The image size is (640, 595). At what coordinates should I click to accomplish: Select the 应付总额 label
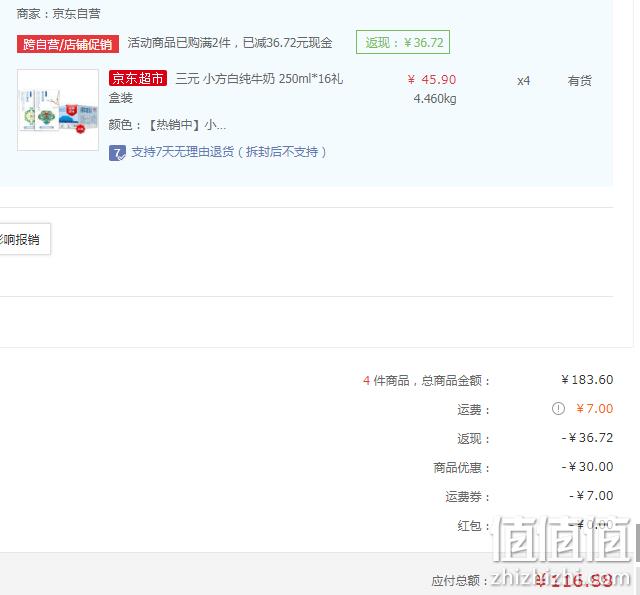click(x=460, y=580)
